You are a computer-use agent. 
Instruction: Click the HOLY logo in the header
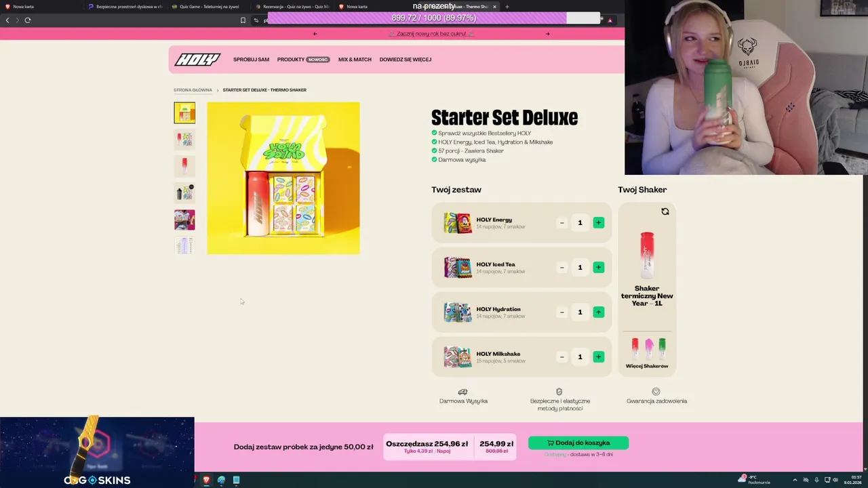pyautogui.click(x=197, y=60)
